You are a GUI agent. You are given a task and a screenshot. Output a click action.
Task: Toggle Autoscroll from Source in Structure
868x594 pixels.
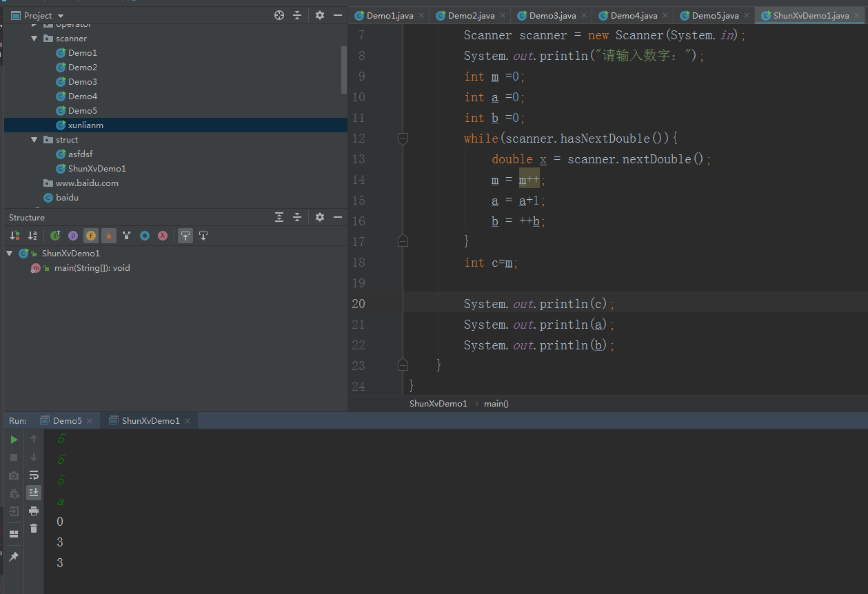[203, 236]
